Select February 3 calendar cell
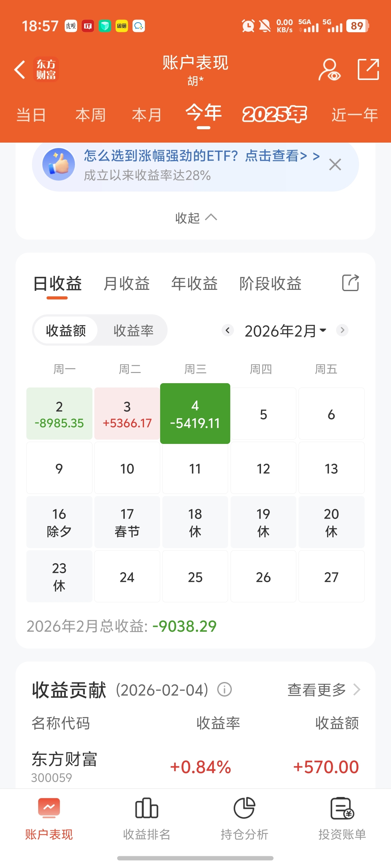 [127, 414]
